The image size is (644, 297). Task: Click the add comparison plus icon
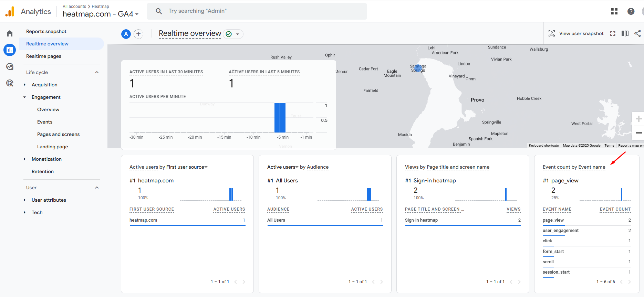(138, 34)
